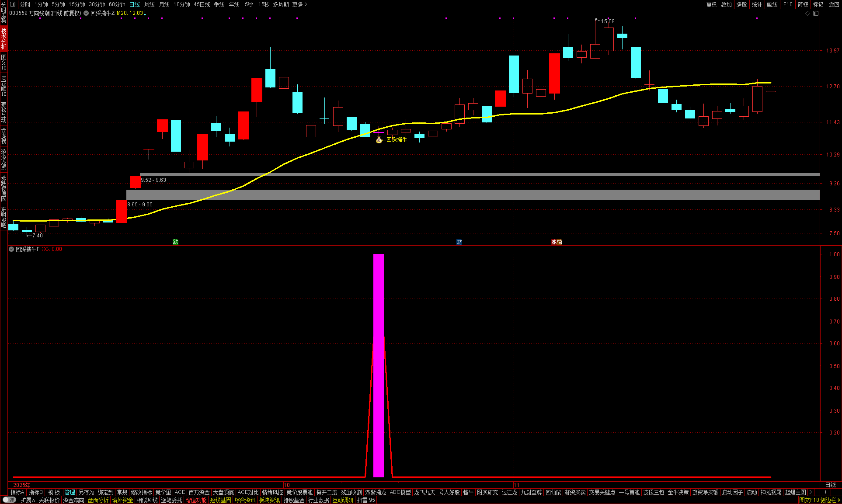Click the magenta signal bar in the lower indicator
The height and width of the screenshot is (504, 842).
(x=379, y=365)
